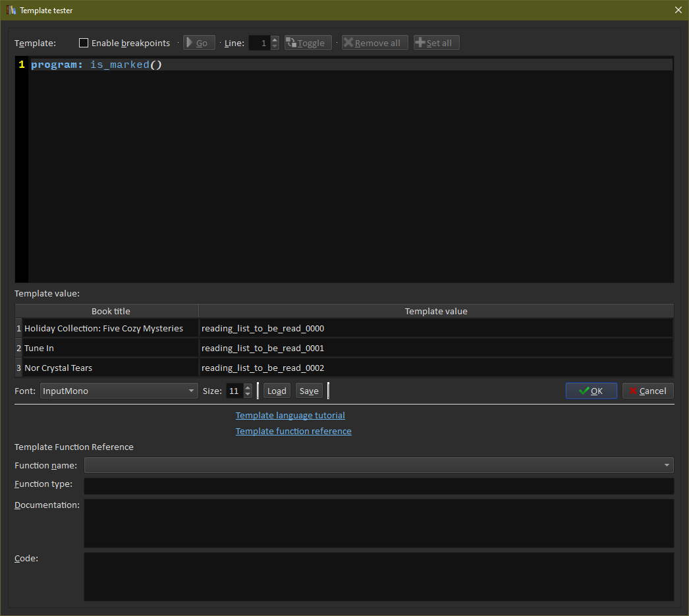Open Template language tutorial link
The height and width of the screenshot is (616, 689).
pyautogui.click(x=290, y=415)
